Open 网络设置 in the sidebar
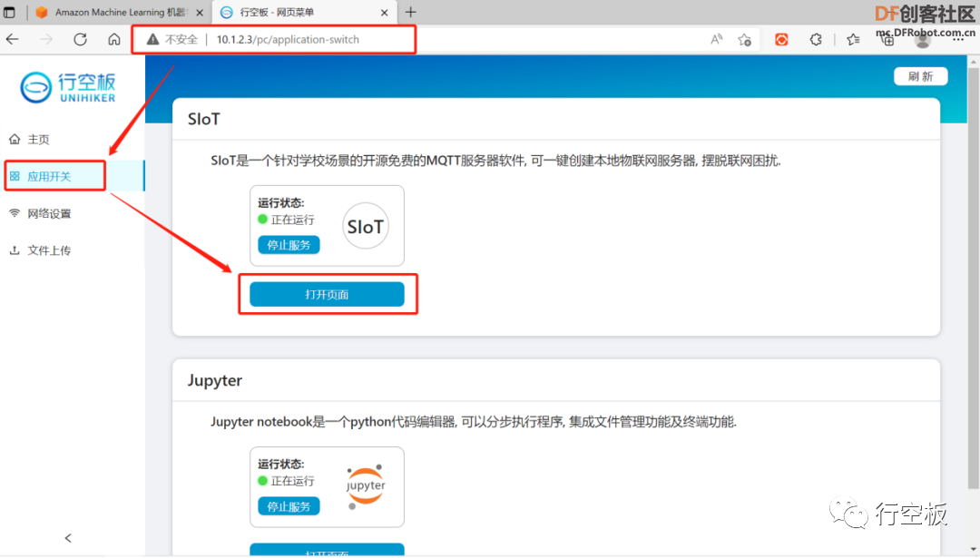The height and width of the screenshot is (558, 980). pos(72,214)
